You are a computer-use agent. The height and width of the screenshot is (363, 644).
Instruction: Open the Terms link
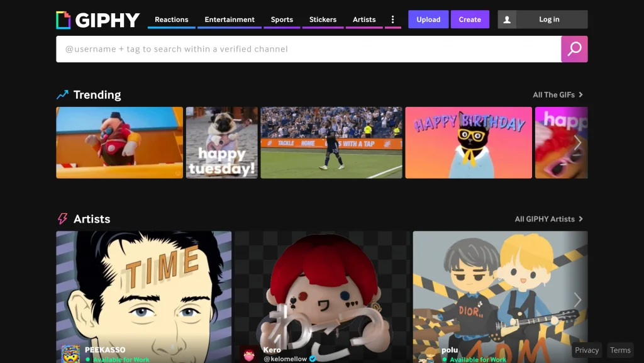(619, 350)
